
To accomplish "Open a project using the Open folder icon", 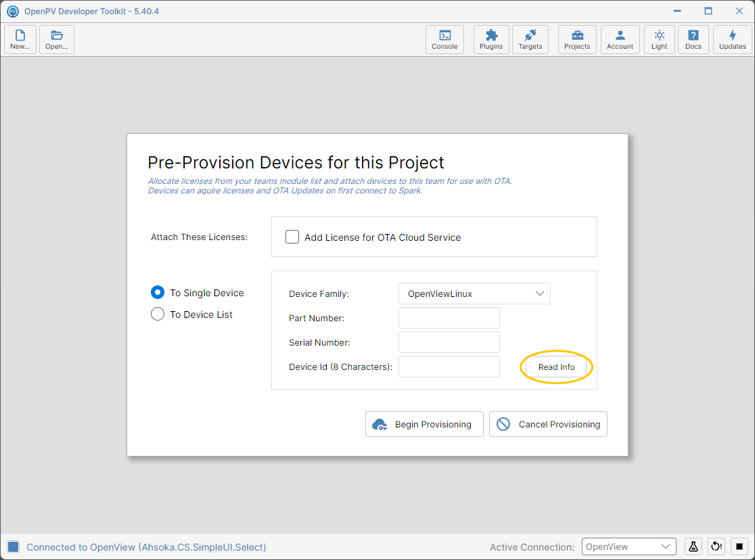I will (57, 39).
